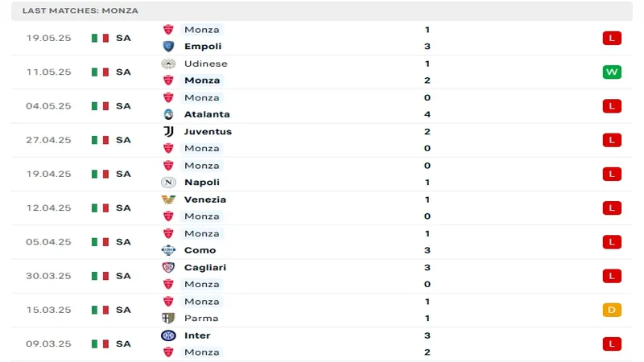Open the Juventus team name link
The height and width of the screenshot is (362, 644).
pyautogui.click(x=208, y=131)
